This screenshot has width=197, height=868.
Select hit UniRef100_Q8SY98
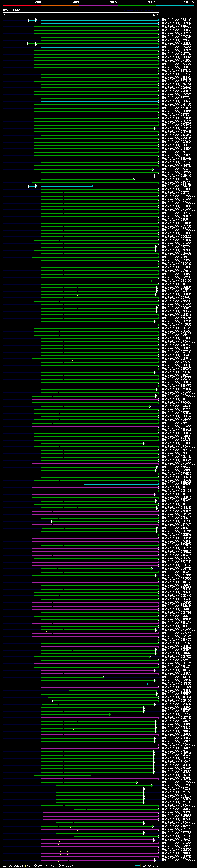tap(177, 837)
